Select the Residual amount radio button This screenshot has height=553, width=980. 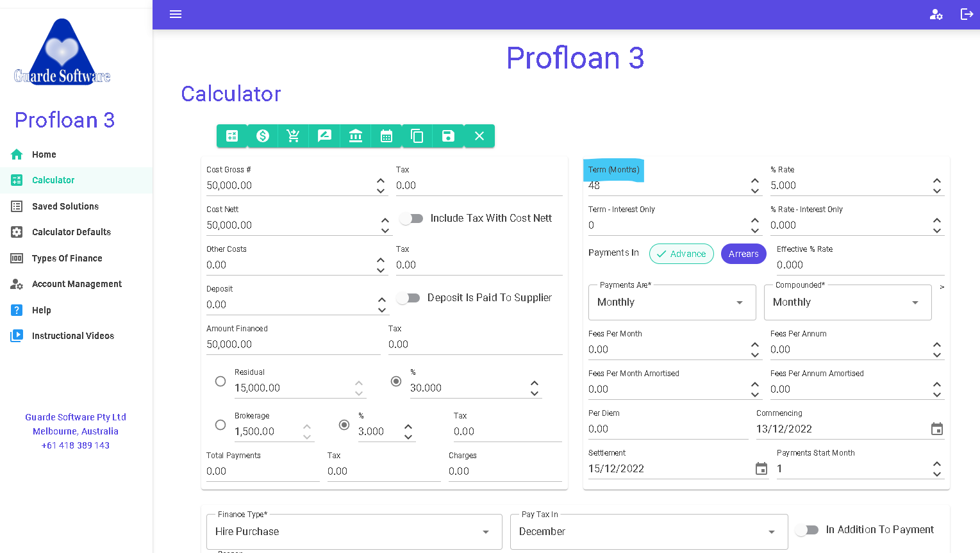coord(220,381)
